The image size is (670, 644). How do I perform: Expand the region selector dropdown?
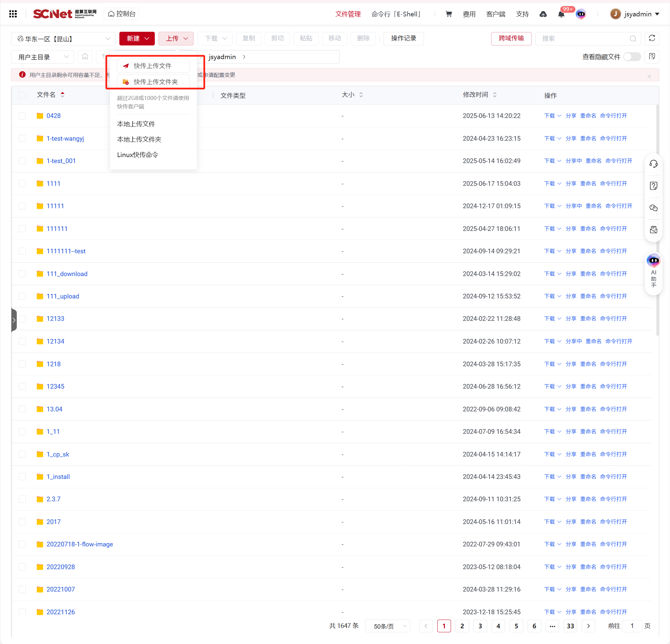click(63, 39)
